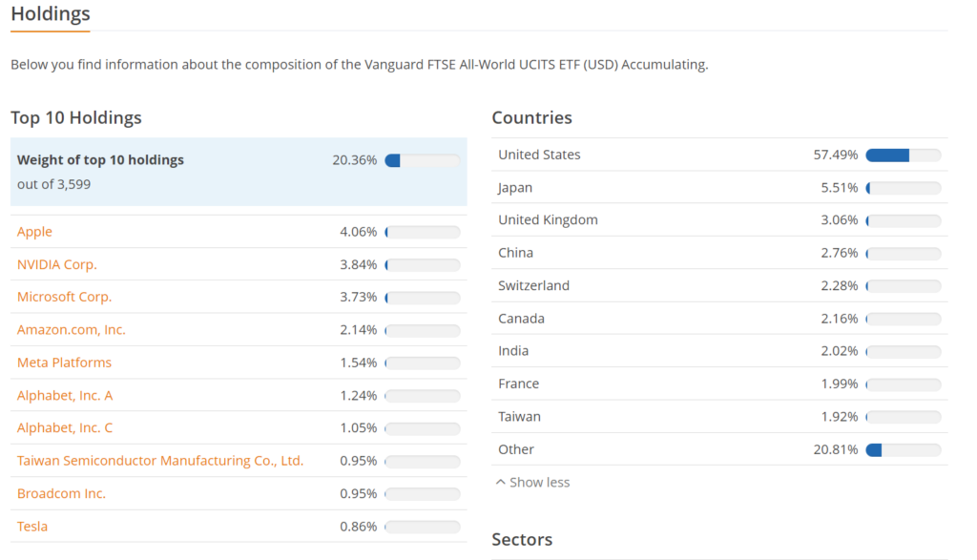Select the Japan country row
Image resolution: width=977 pixels, height=560 pixels.
[716, 187]
